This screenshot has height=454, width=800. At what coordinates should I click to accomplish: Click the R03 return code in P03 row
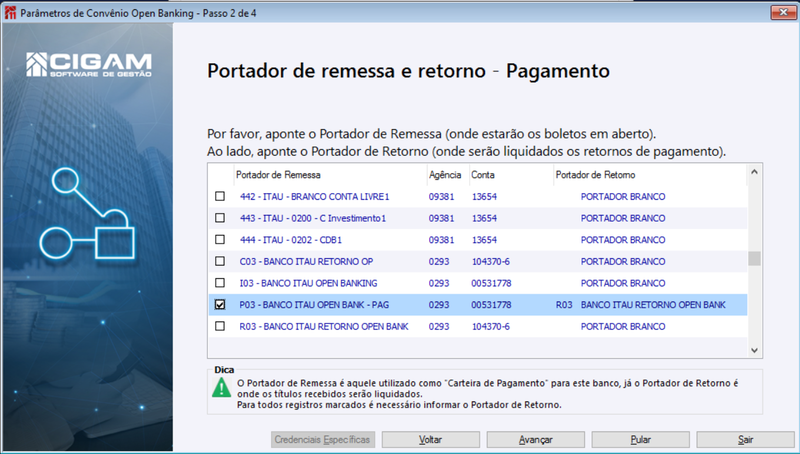[564, 305]
